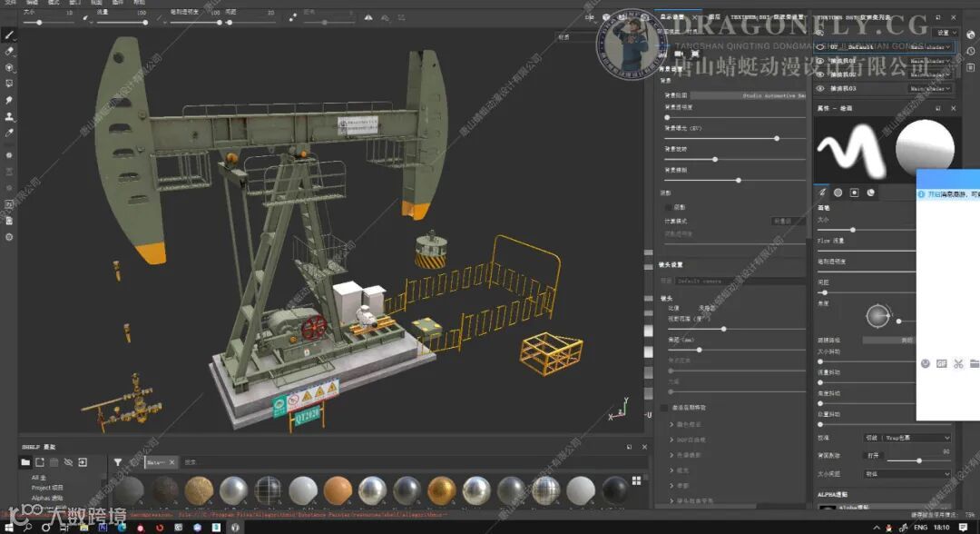The height and width of the screenshot is (534, 980).
Task: Open the alignment dropdown showing Wrap
Action: point(906,438)
